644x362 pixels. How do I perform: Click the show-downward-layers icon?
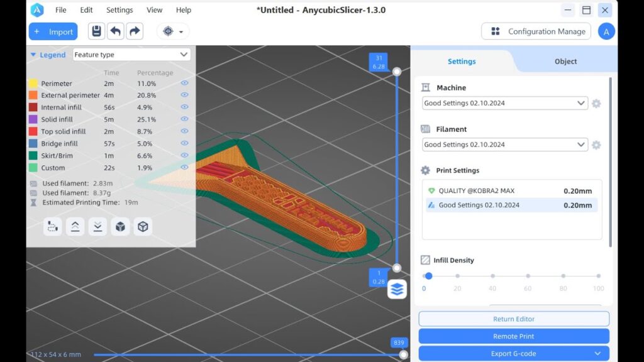[97, 226]
